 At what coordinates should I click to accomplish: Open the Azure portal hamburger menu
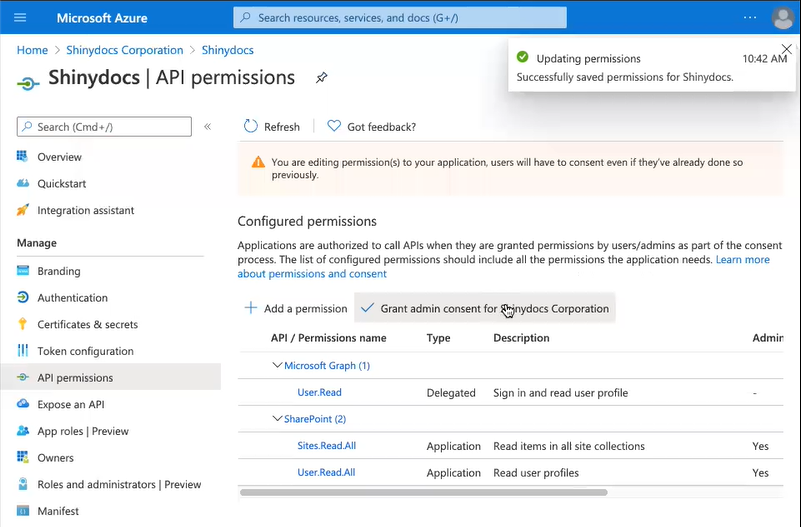pos(20,18)
